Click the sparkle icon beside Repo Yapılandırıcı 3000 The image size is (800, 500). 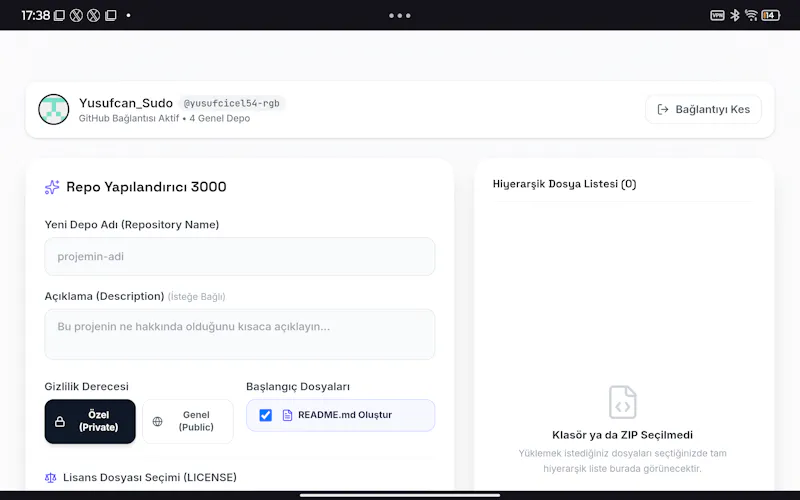point(52,187)
